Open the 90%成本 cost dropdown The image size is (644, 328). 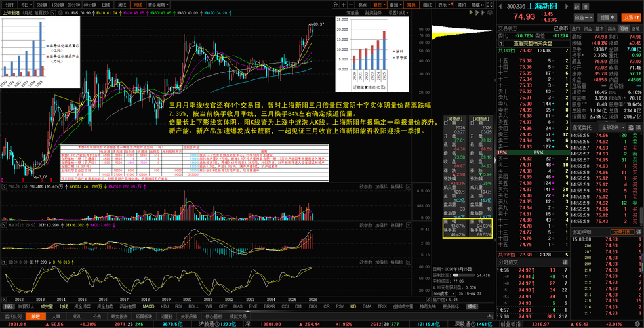(445, 293)
